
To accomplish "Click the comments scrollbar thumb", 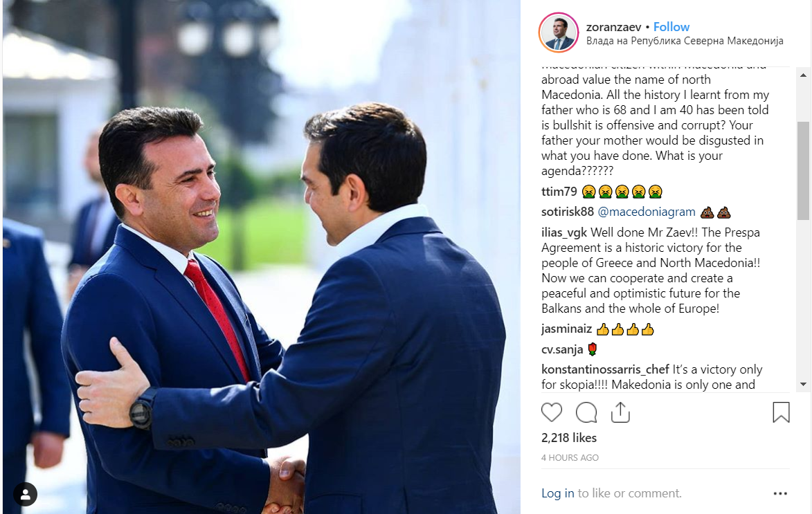I will point(803,171).
